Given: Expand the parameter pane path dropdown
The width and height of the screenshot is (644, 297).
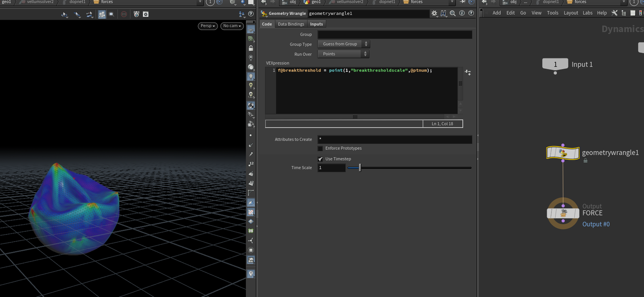Looking at the screenshot, I should [451, 2].
